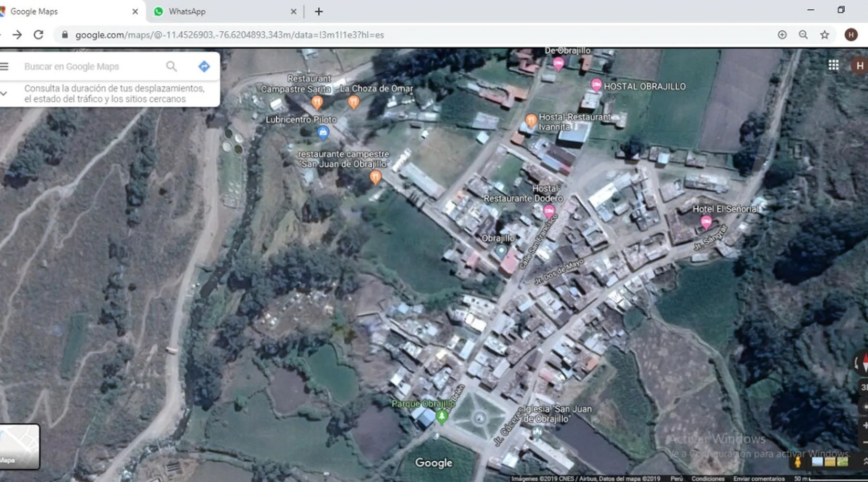Switch to Mapa view via layer thumbnail
The width and height of the screenshot is (868, 482).
[19, 446]
